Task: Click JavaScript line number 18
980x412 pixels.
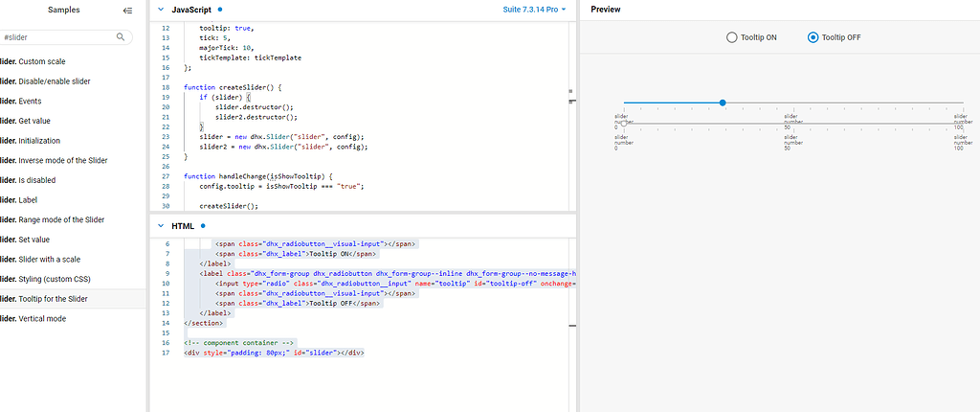Action: pyautogui.click(x=166, y=87)
